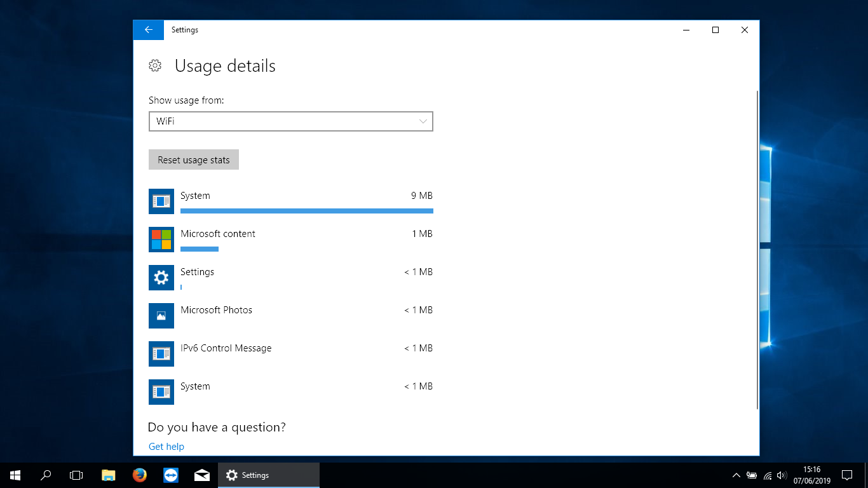Click the Usage details heading

point(225,66)
